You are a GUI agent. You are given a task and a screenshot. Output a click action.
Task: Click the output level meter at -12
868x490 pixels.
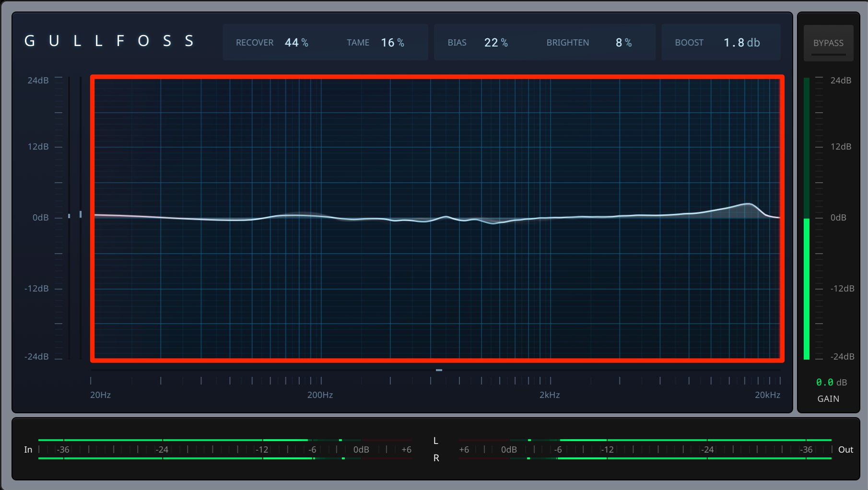[x=607, y=449]
